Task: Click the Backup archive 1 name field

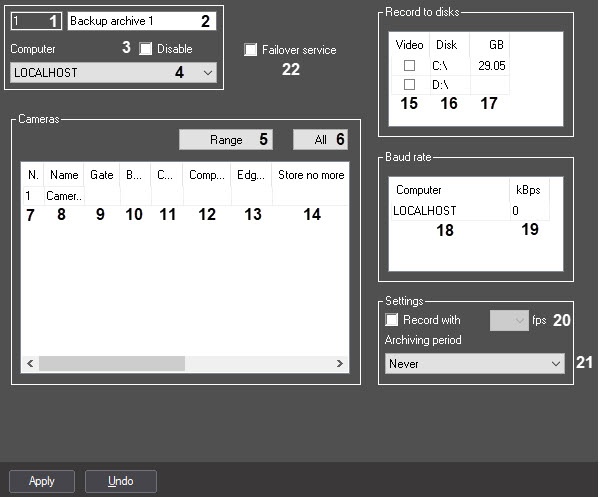Action: [142, 21]
